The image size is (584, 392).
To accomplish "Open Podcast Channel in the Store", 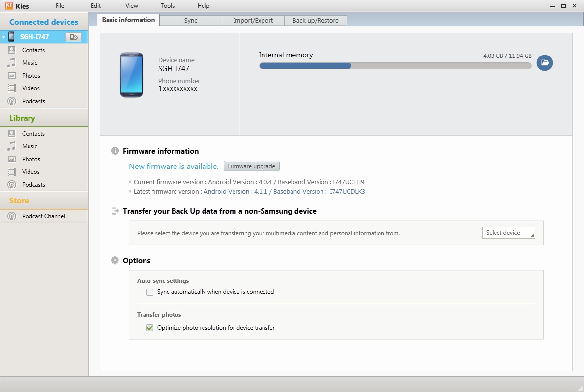I will click(43, 216).
